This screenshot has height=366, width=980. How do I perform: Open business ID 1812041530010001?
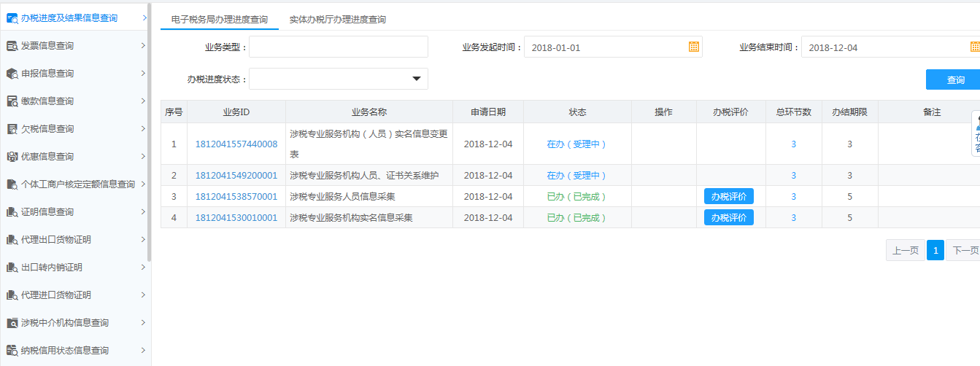(236, 218)
